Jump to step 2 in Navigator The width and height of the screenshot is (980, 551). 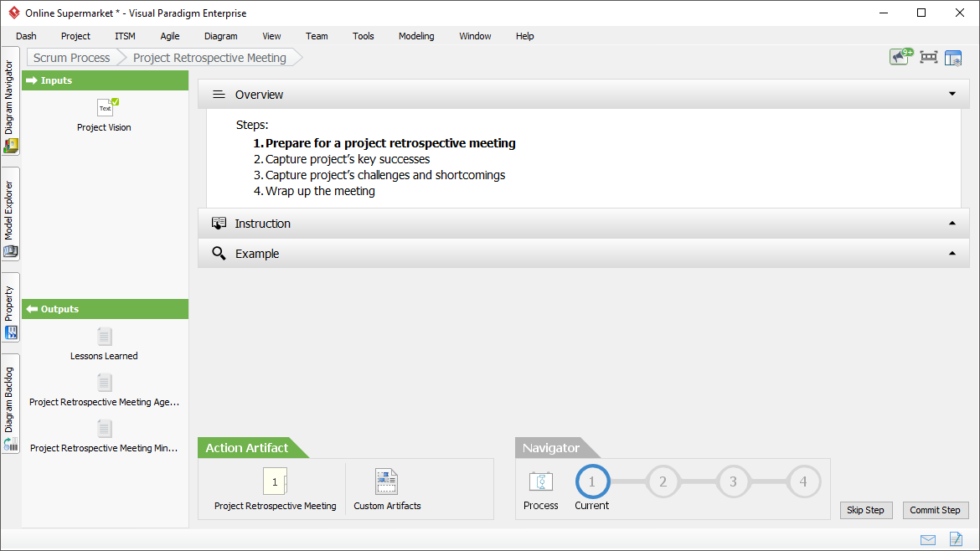coord(663,481)
